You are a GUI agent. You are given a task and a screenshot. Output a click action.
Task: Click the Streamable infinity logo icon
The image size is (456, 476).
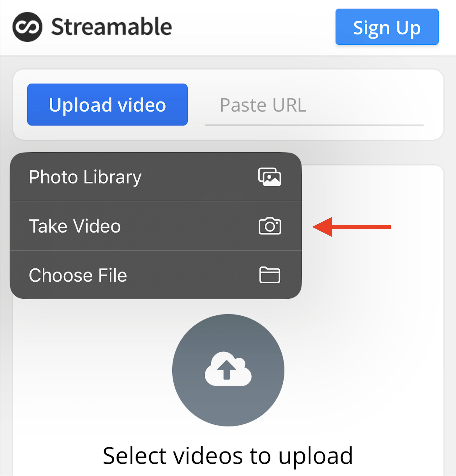tap(27, 27)
